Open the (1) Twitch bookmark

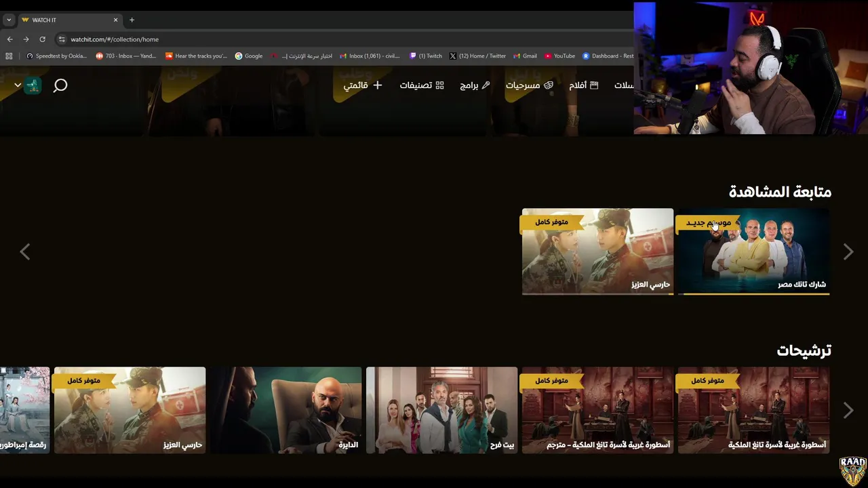click(425, 56)
